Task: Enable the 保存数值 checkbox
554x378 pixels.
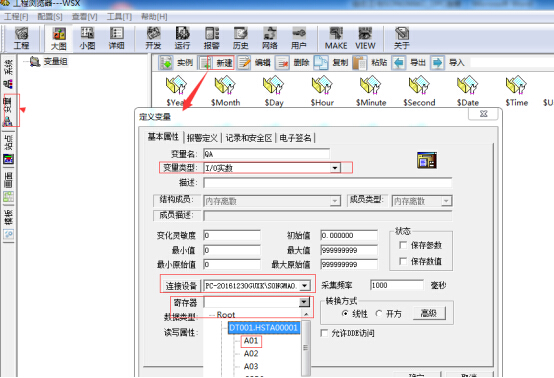Action: [402, 261]
